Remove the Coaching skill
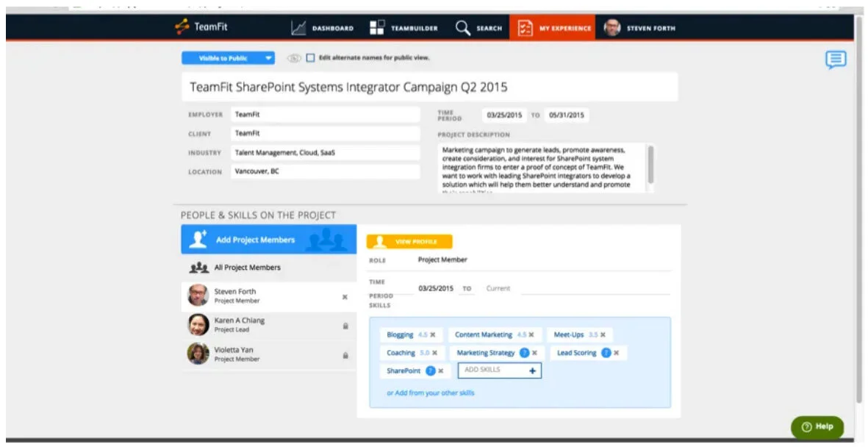This screenshot has width=868, height=447. pos(435,353)
